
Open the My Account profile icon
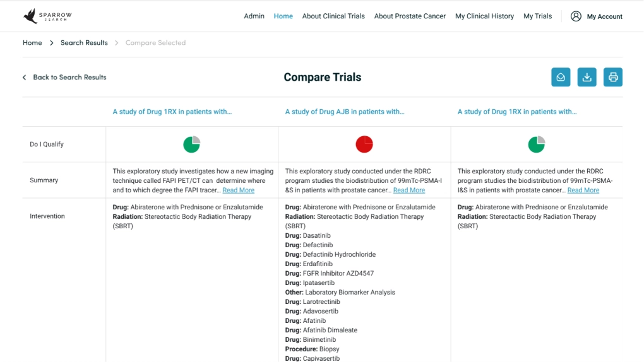point(576,16)
